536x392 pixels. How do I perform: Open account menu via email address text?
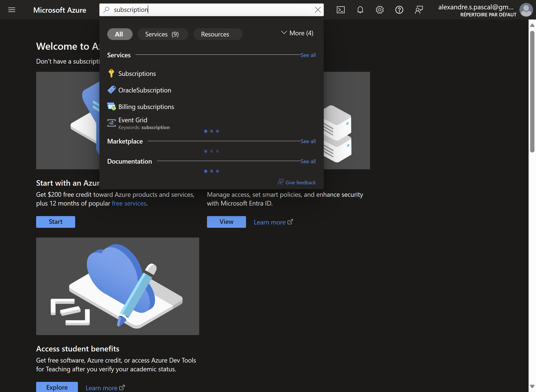pos(476,7)
